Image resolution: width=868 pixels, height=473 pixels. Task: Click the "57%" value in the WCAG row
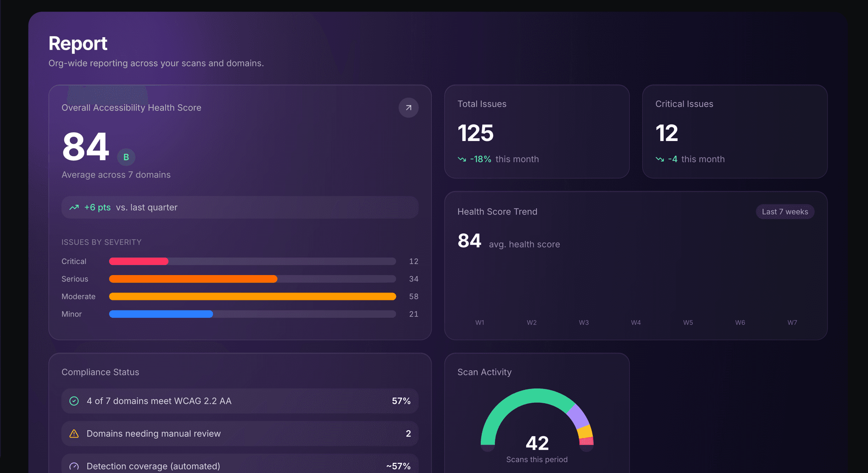401,401
